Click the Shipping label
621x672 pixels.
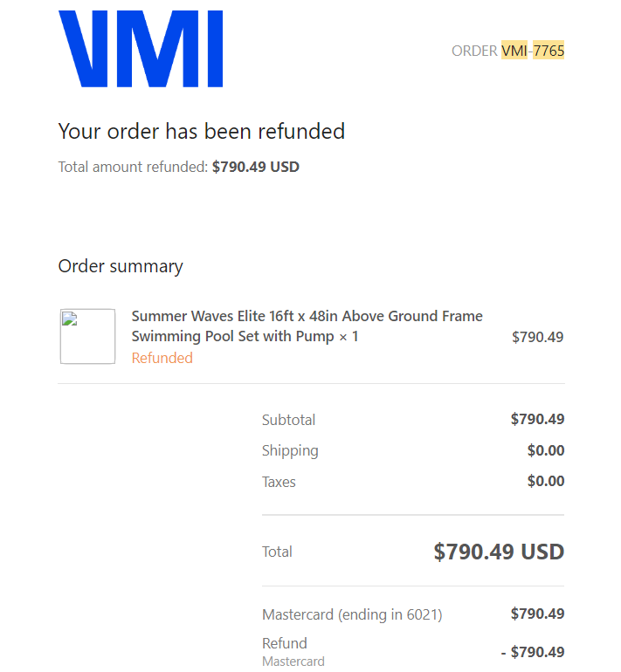pyautogui.click(x=290, y=451)
